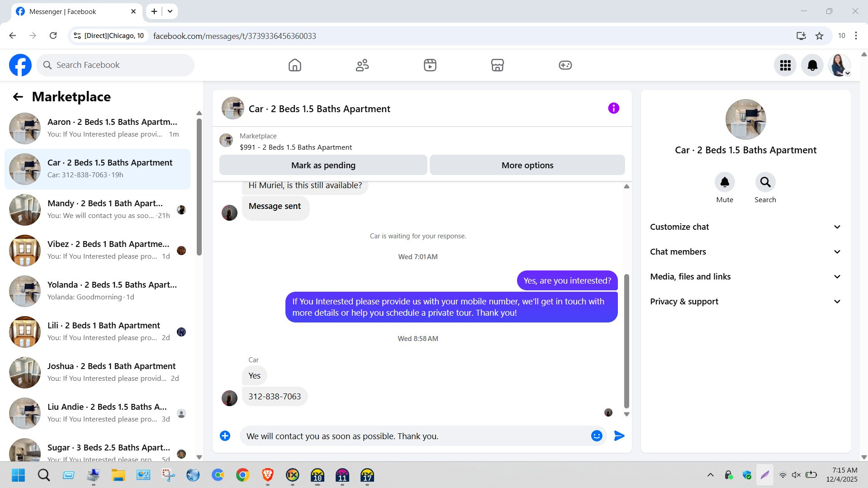The image size is (868, 488).
Task: Open a new browser tab
Action: 154,11
